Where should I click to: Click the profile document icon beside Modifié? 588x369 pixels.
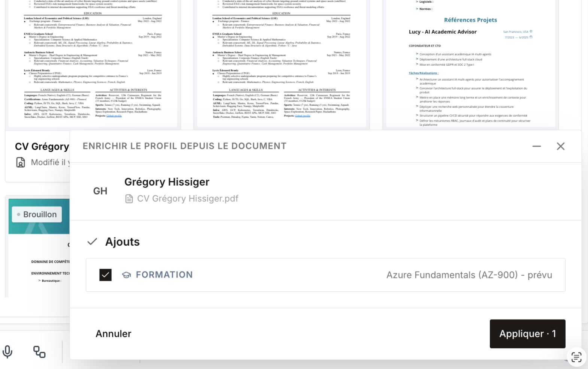pyautogui.click(x=21, y=162)
